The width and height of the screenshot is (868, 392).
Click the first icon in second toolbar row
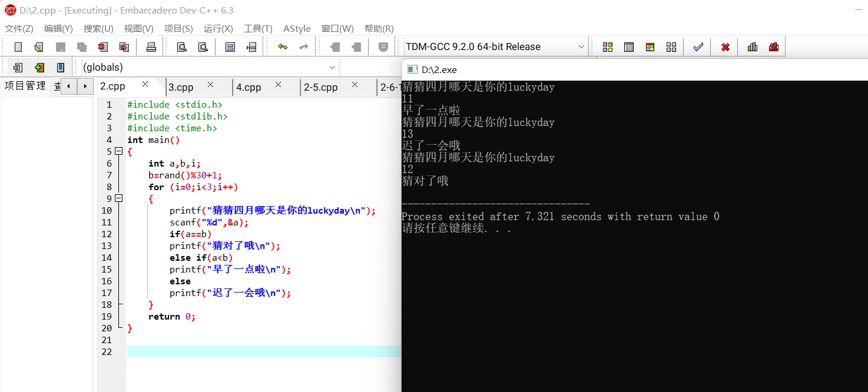point(18,67)
